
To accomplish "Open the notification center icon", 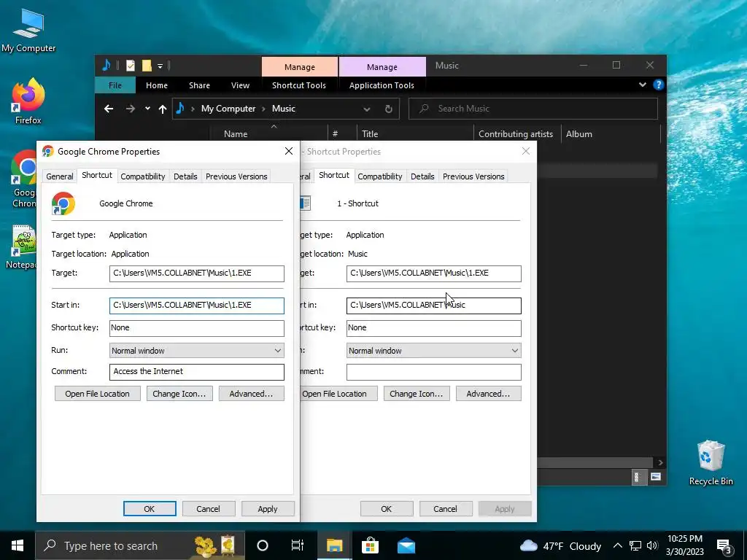I will coord(724,546).
